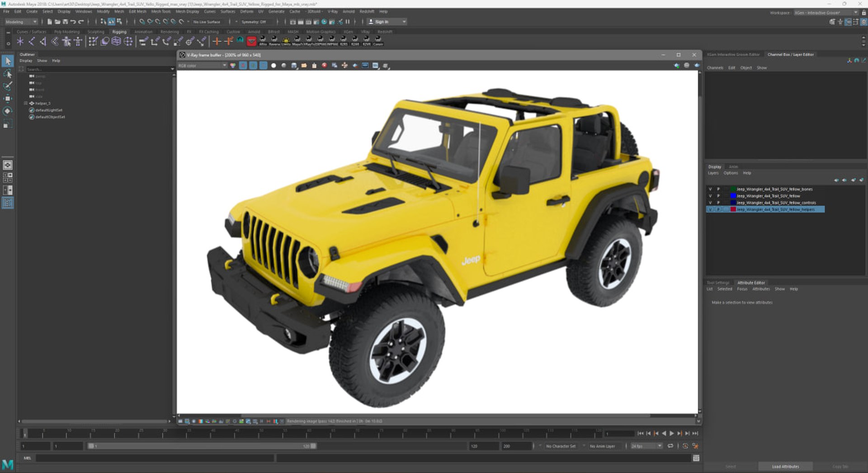The height and width of the screenshot is (473, 868).
Task: Toggle visibility V of yellow_controls layer
Action: coord(710,203)
